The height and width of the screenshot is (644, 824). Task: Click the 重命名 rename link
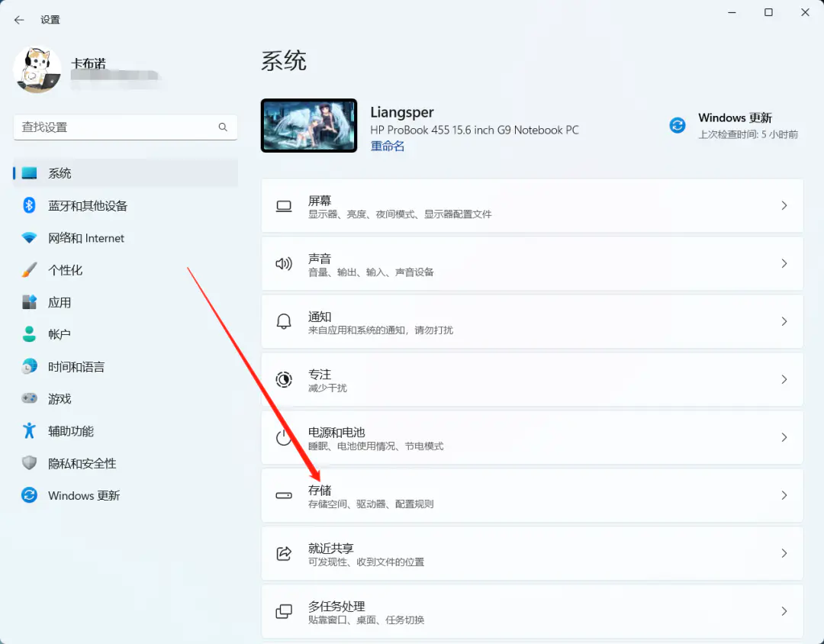click(388, 146)
